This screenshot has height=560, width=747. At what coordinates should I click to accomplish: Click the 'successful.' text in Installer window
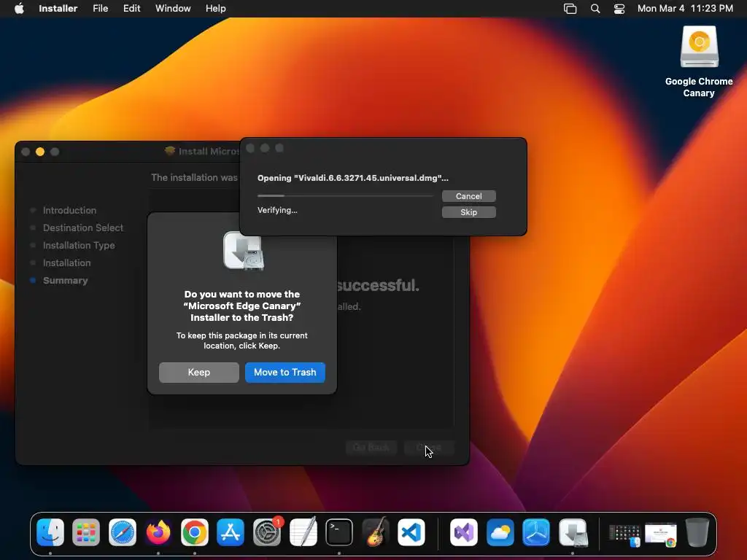(379, 285)
